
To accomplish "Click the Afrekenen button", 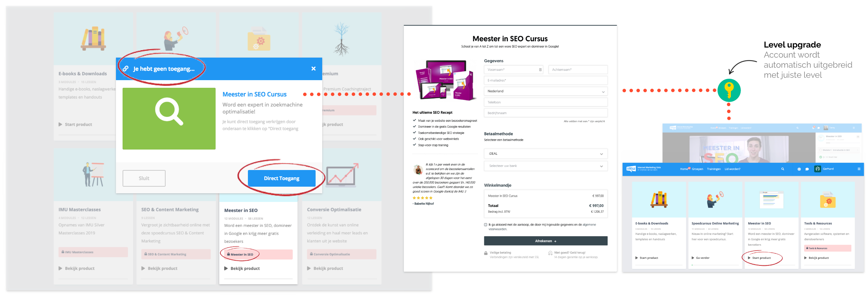I will 546,241.
